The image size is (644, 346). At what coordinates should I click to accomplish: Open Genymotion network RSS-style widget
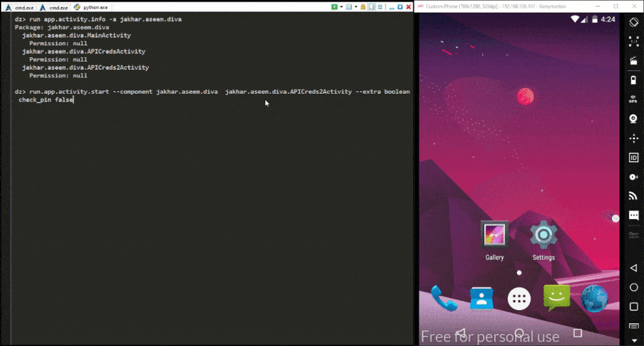coord(634,196)
